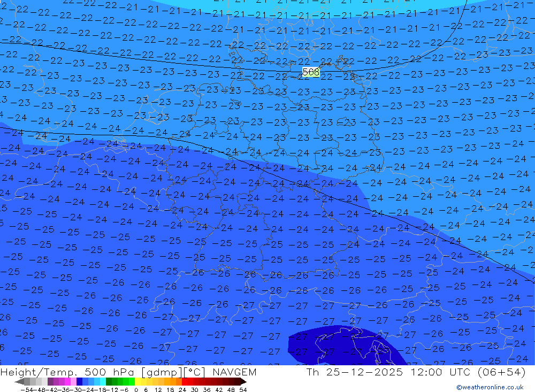
Task: Click the dark blue -30 legend swatch
Action: pos(79,382)
